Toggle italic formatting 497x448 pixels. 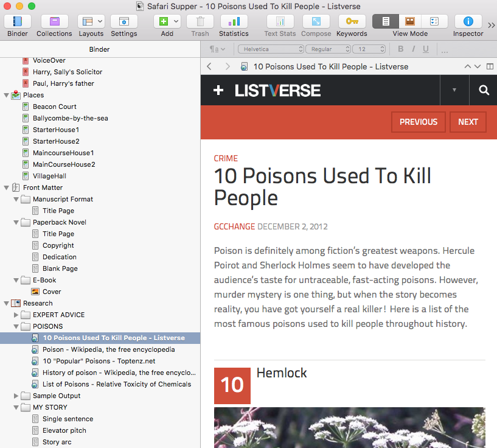point(413,49)
